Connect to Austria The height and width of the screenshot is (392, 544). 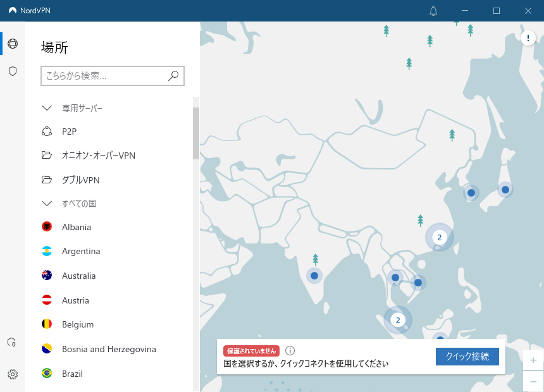75,300
